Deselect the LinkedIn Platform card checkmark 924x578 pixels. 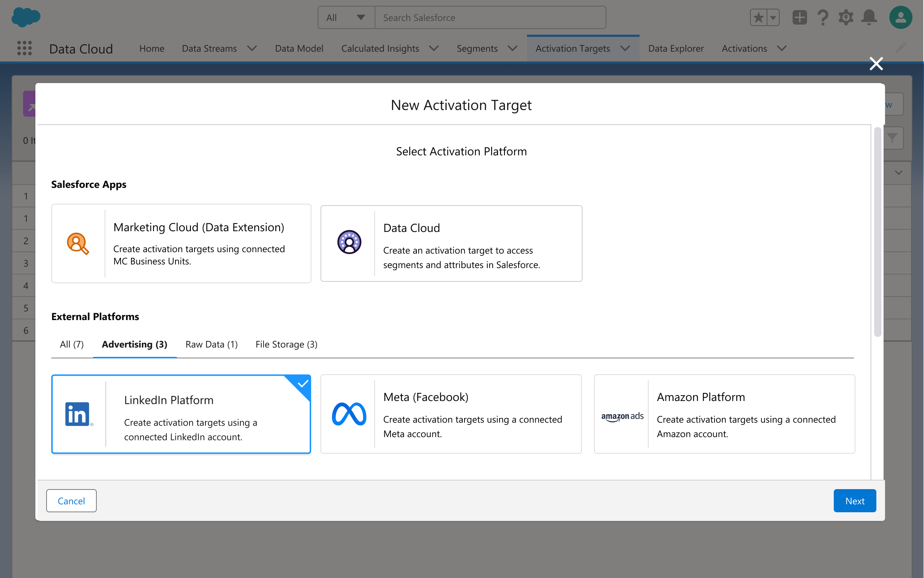(303, 383)
